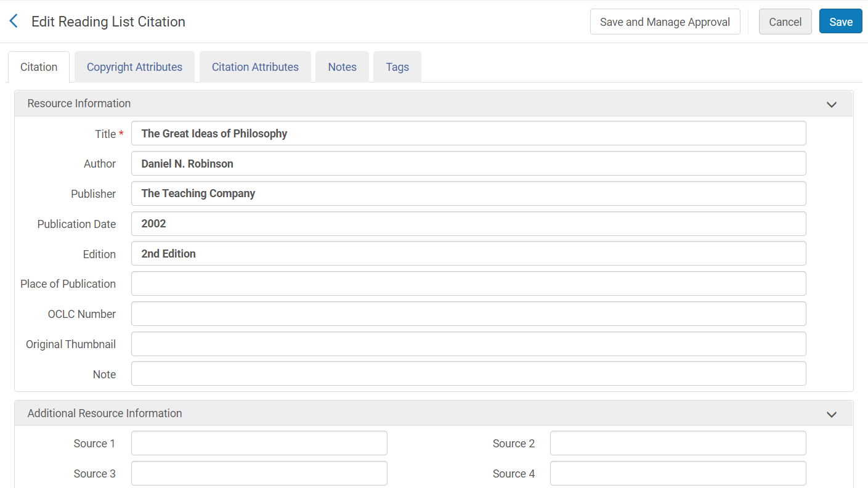Click the Original Thumbnail field

point(468,344)
